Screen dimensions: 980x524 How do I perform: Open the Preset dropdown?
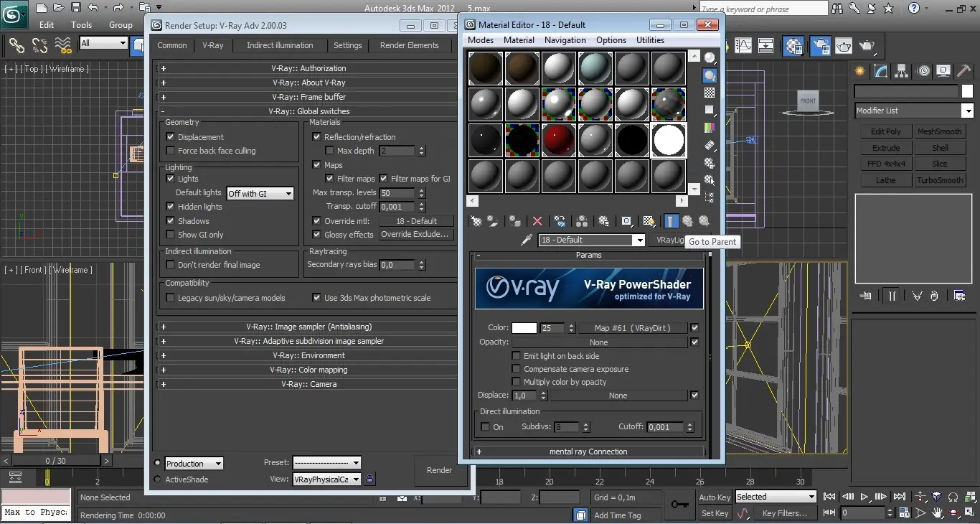(x=327, y=463)
